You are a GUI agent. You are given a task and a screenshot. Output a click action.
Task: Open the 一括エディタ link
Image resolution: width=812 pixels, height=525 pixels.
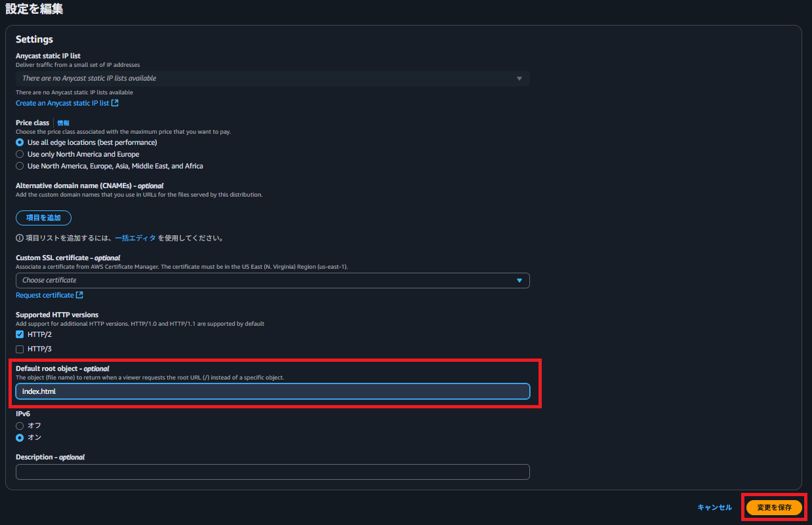[x=135, y=238]
